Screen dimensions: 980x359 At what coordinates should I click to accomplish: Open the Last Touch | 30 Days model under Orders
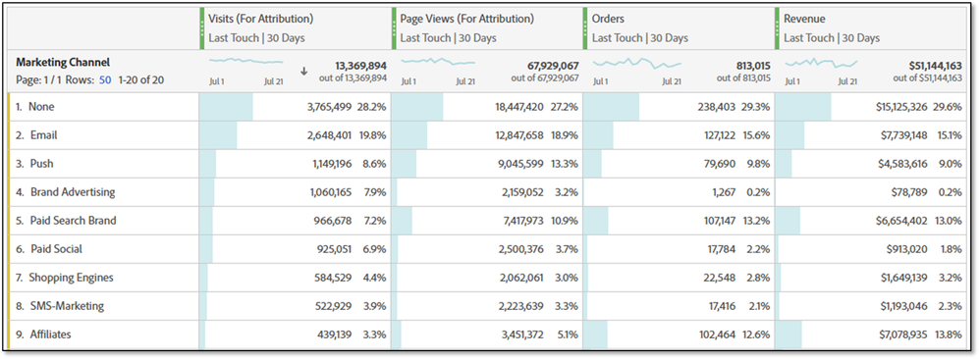click(640, 38)
